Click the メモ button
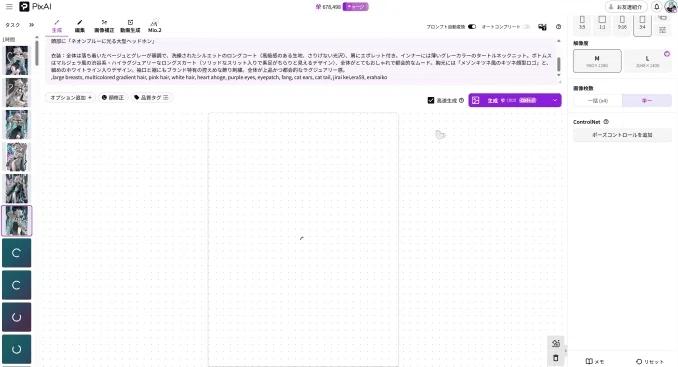This screenshot has height=367, width=678. (595, 361)
